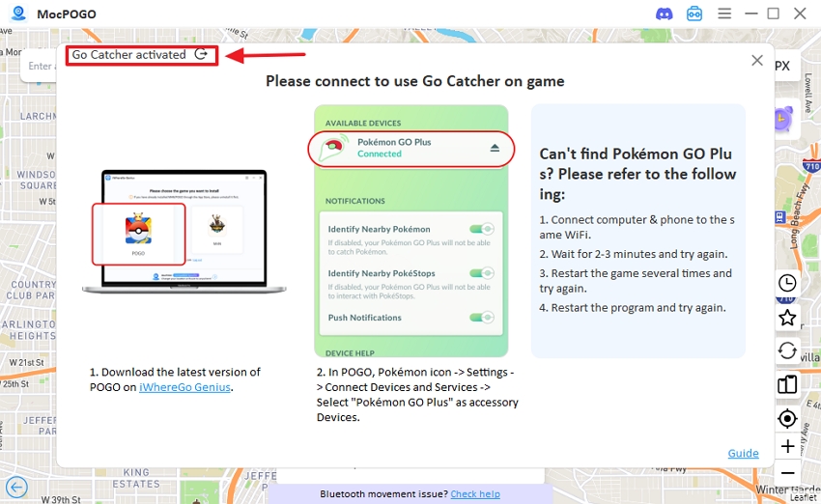Viewport: 821px width, 504px height.
Task: Click the eject arrow for Pokémon GO Plus
Action: point(495,148)
